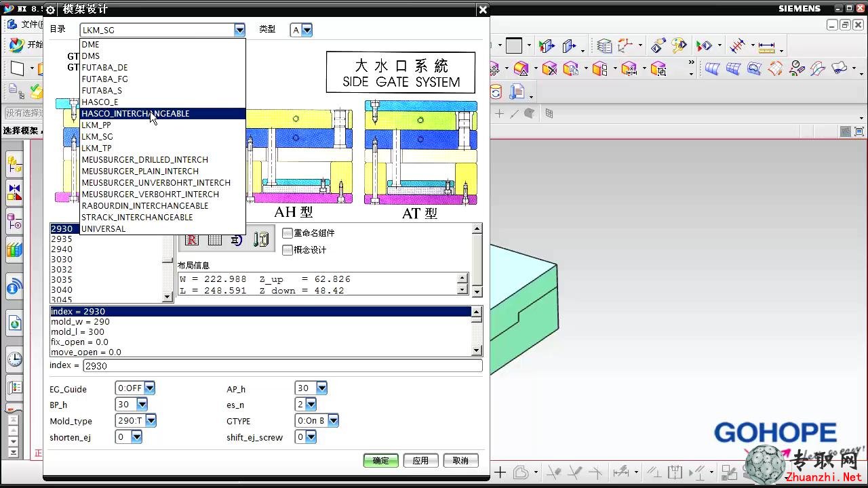Image resolution: width=868 pixels, height=488 pixels.
Task: Click the gear icon in the dialog title bar
Action: click(50, 10)
